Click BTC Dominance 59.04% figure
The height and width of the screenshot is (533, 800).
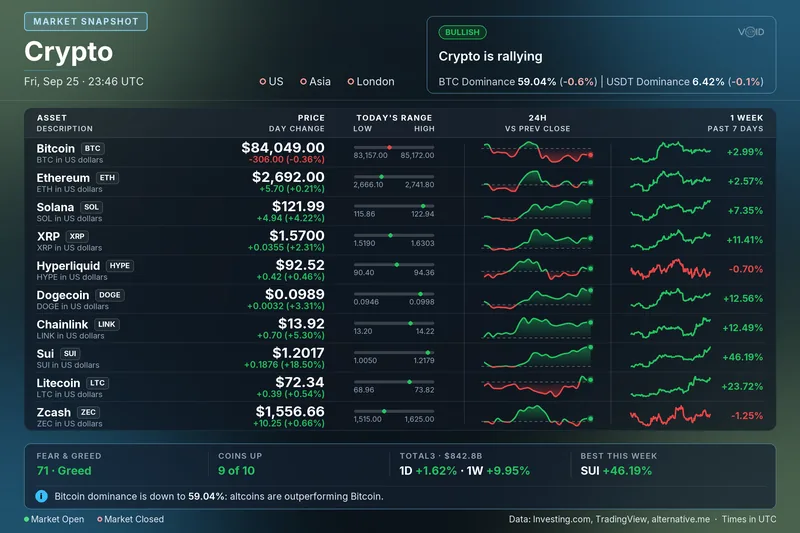pos(537,82)
